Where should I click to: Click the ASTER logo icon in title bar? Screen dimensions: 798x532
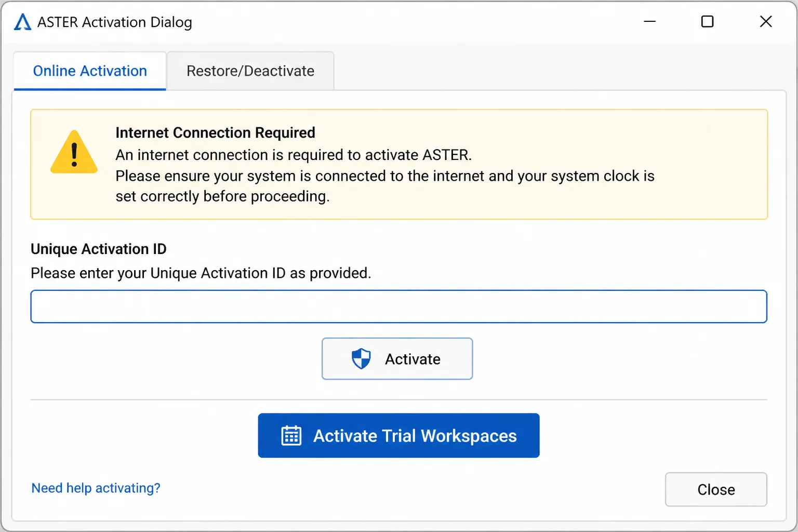click(22, 22)
